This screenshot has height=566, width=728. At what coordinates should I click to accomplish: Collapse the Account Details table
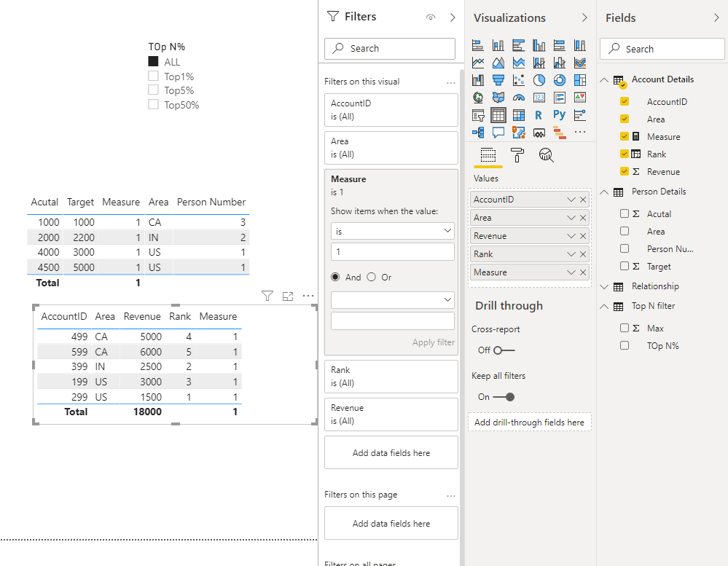(x=604, y=80)
